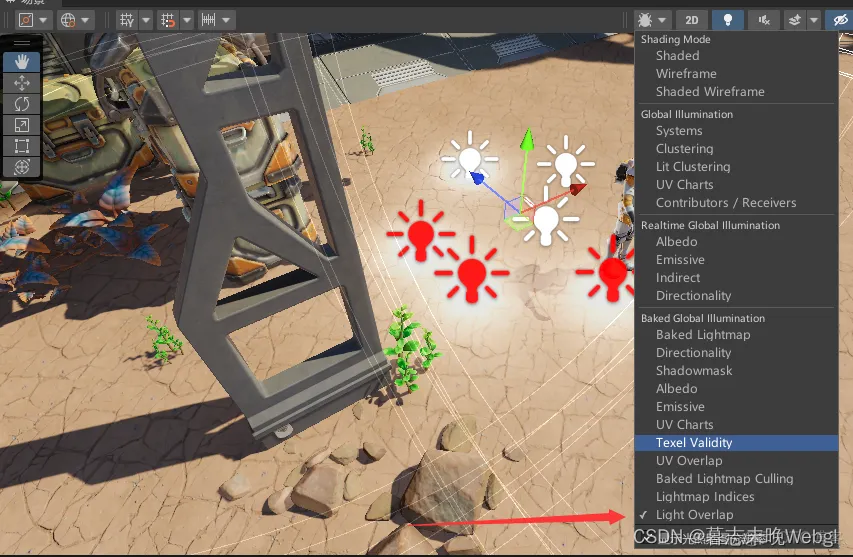This screenshot has width=853, height=557.
Task: Select Albedo under Baked Global Illumination
Action: click(x=736, y=388)
